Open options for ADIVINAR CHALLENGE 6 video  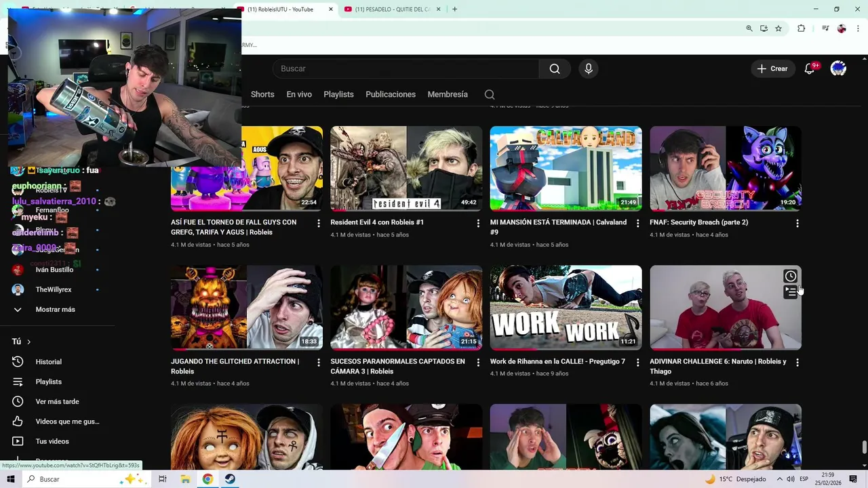click(797, 363)
